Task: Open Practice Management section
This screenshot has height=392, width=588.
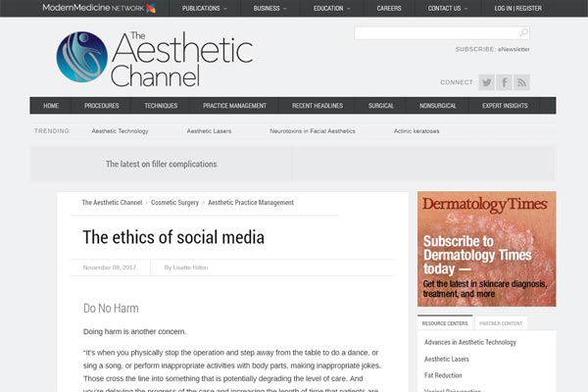Action: [x=235, y=106]
